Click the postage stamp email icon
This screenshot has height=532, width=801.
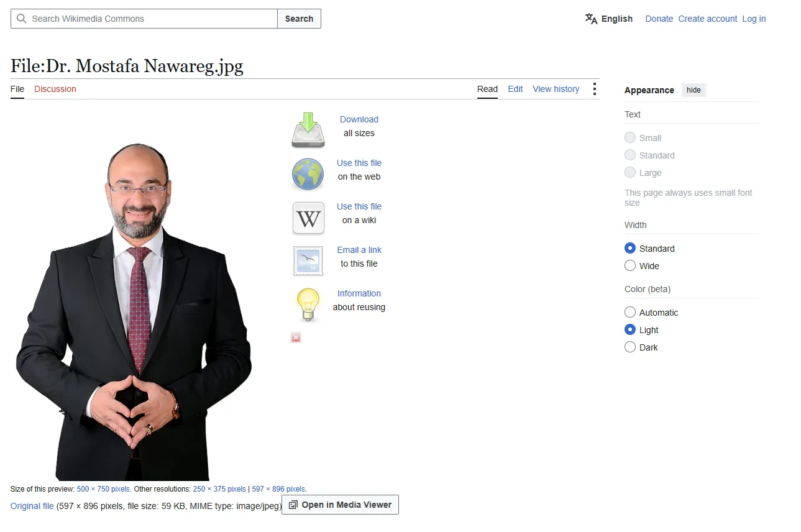click(308, 261)
